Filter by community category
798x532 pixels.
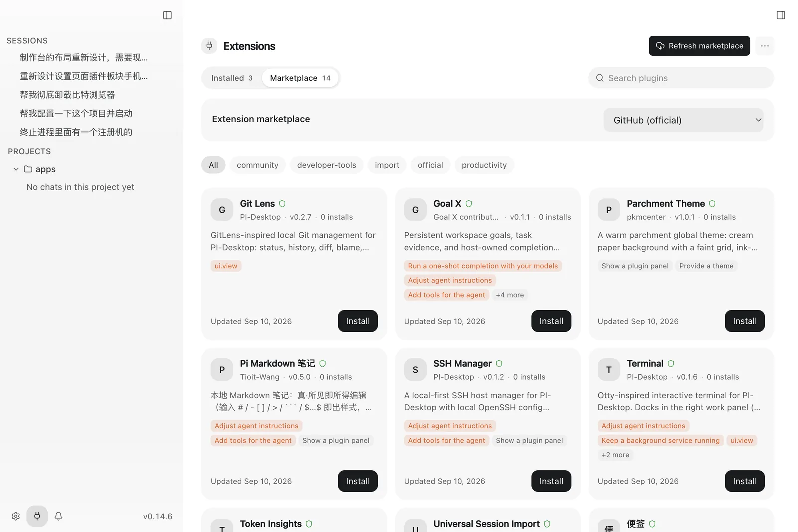click(x=257, y=165)
